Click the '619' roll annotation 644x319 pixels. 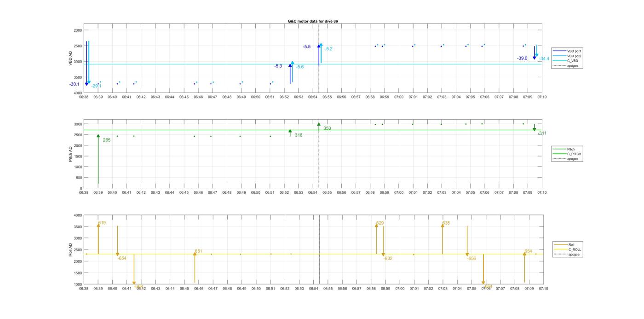(102, 223)
